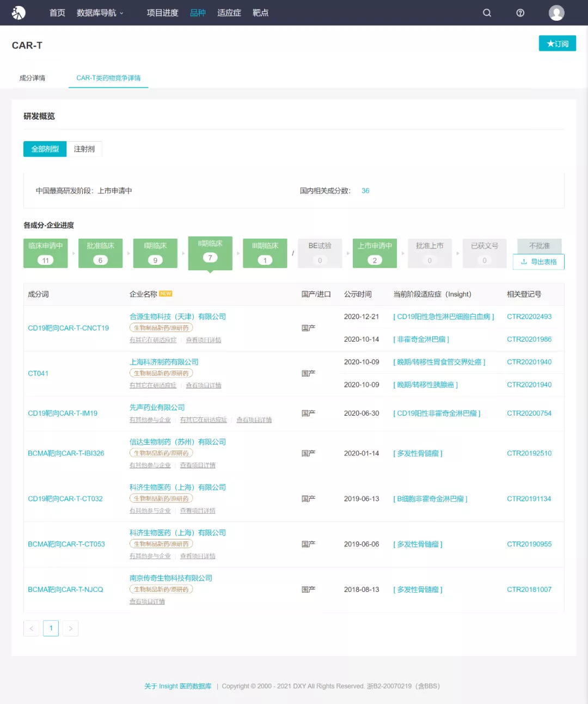Expand the 数据库导航 dropdown menu
Image resolution: width=588 pixels, height=704 pixels.
click(x=100, y=13)
